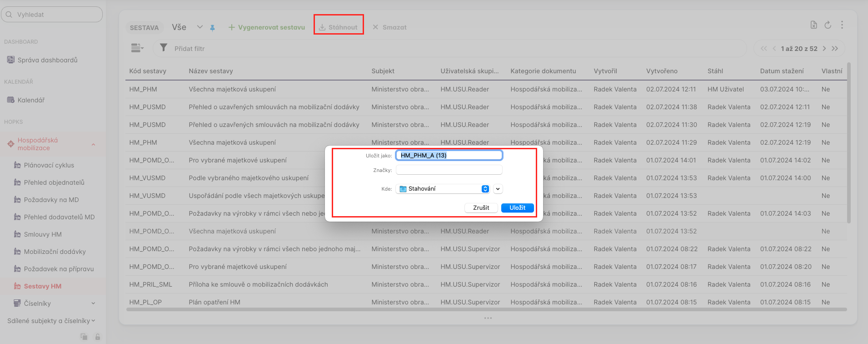
Task: Refresh the report list
Action: pyautogui.click(x=828, y=25)
